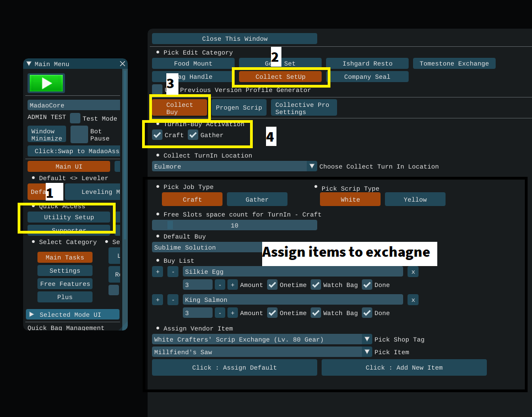Uncheck the Gather activation checkbox
This screenshot has width=532, height=417.
pos(193,135)
